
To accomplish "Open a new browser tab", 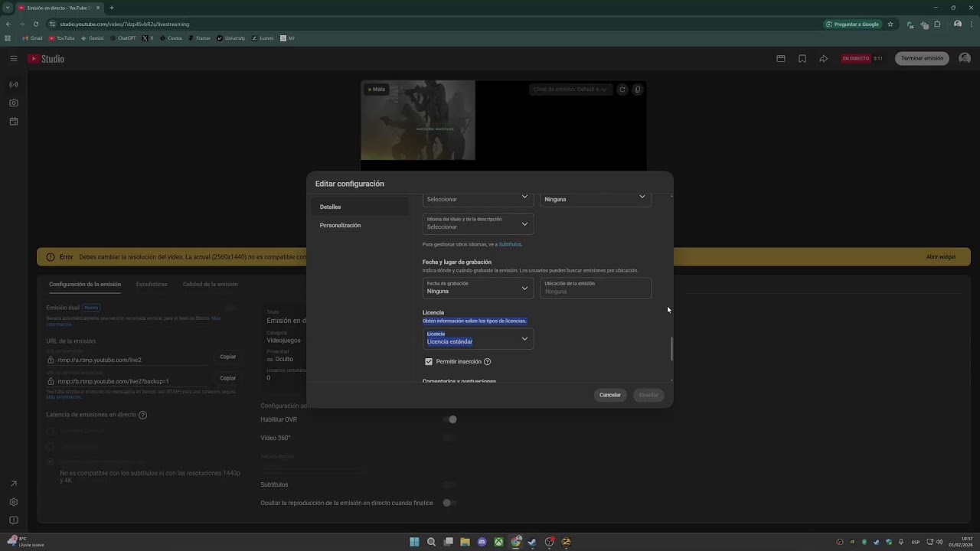I will [x=112, y=8].
